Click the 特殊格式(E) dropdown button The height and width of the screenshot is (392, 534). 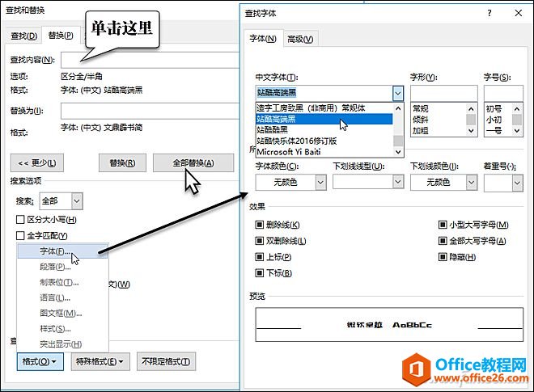point(100,361)
